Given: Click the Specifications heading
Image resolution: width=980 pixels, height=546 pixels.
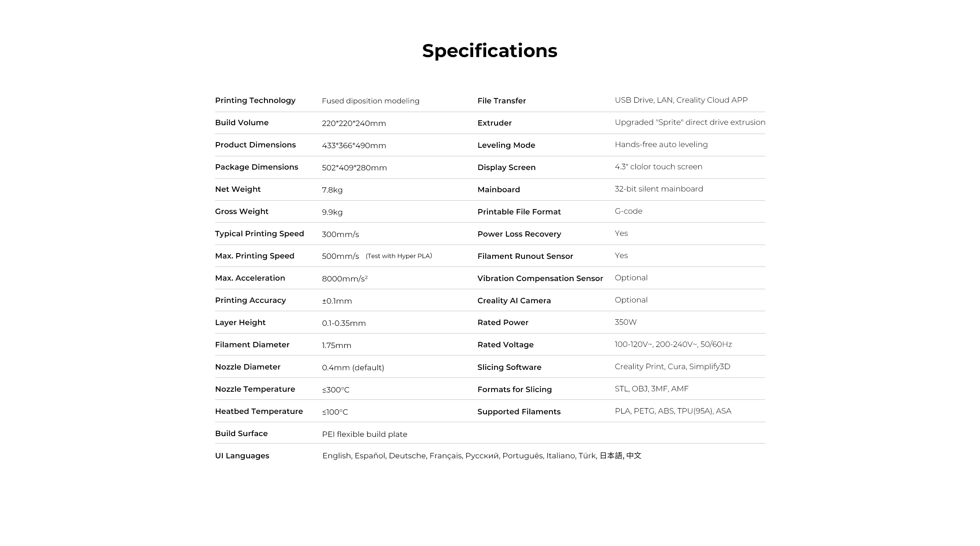Looking at the screenshot, I should [x=490, y=51].
